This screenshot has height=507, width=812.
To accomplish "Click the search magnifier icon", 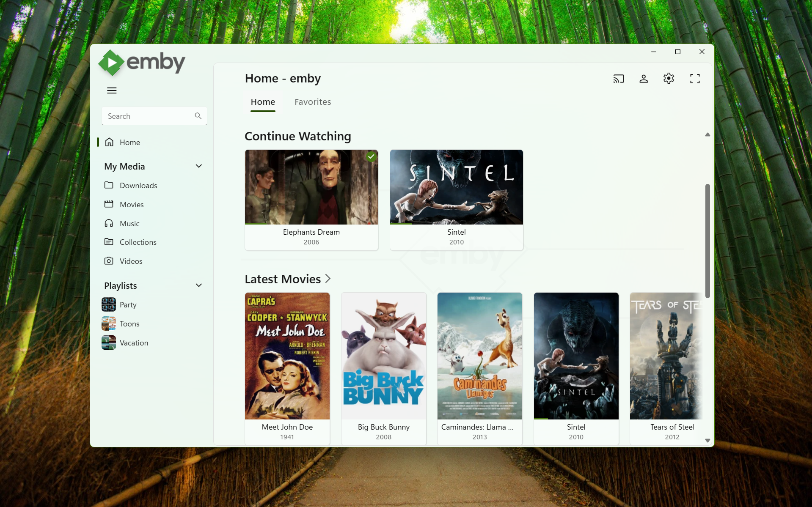I will tap(198, 116).
